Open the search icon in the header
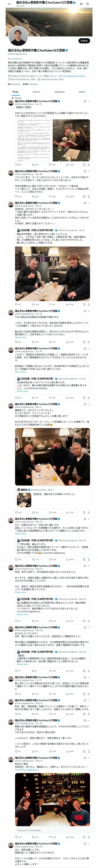The width and height of the screenshot is (98, 868). pyautogui.click(x=88, y=4)
